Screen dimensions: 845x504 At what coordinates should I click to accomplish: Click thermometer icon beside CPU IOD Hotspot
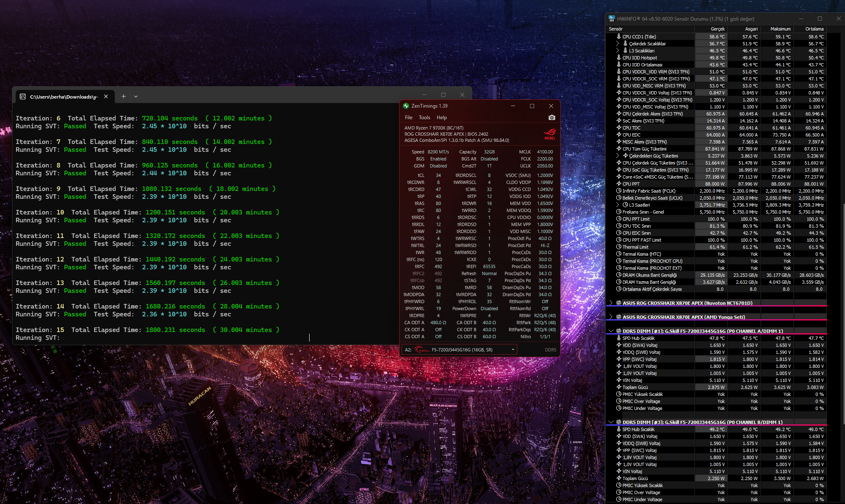pos(618,57)
